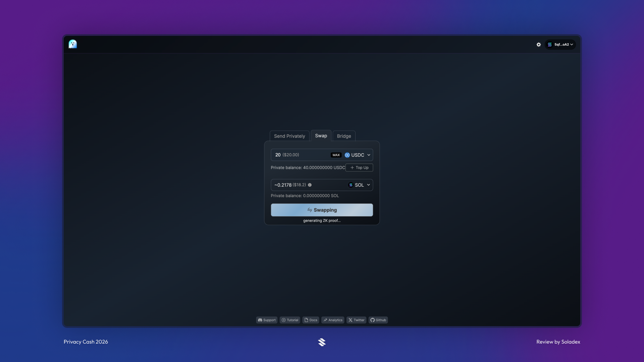
Task: Click the ghost logo in the top bar
Action: 73,44
